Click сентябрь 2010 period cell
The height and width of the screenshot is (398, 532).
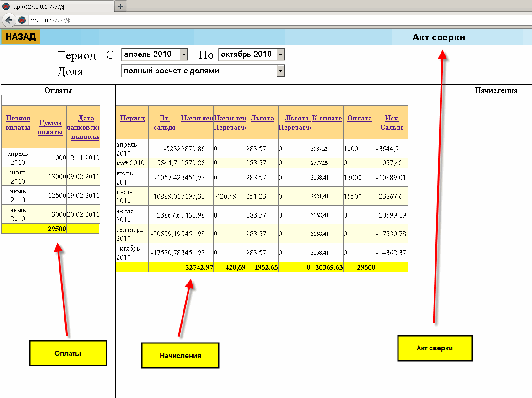(132, 234)
